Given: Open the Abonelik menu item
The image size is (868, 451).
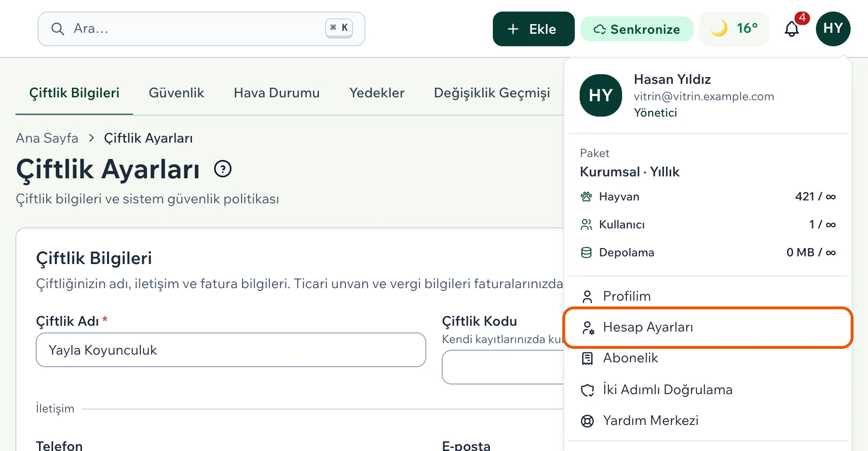Looking at the screenshot, I should [x=708, y=358].
